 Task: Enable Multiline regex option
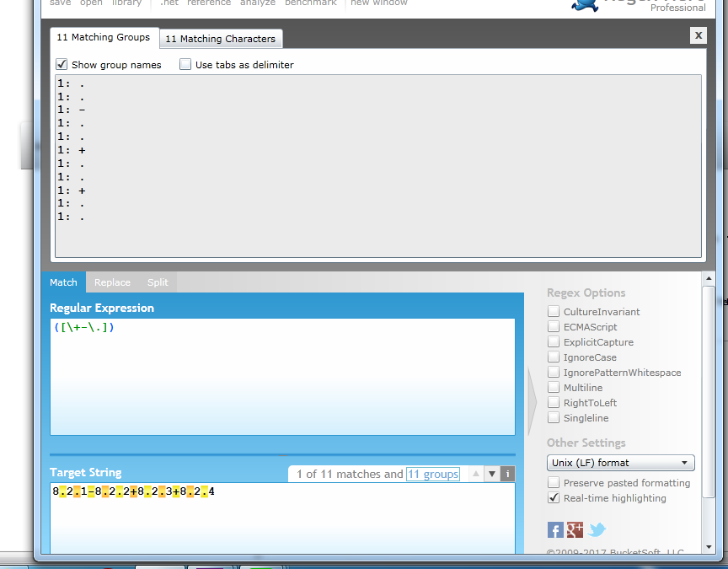(554, 388)
